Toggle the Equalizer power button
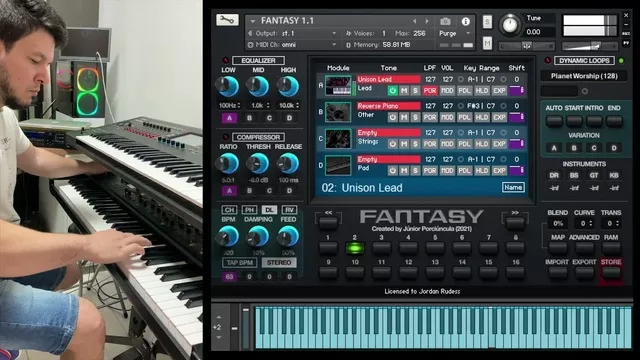Viewport: 640px width, 360px height. (x=225, y=60)
